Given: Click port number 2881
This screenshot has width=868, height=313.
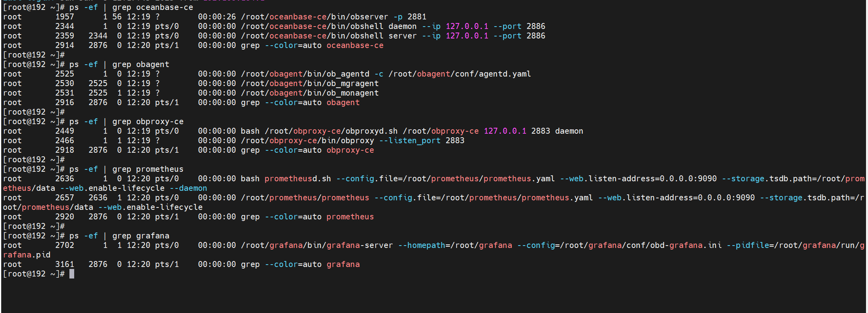Looking at the screenshot, I should [417, 17].
